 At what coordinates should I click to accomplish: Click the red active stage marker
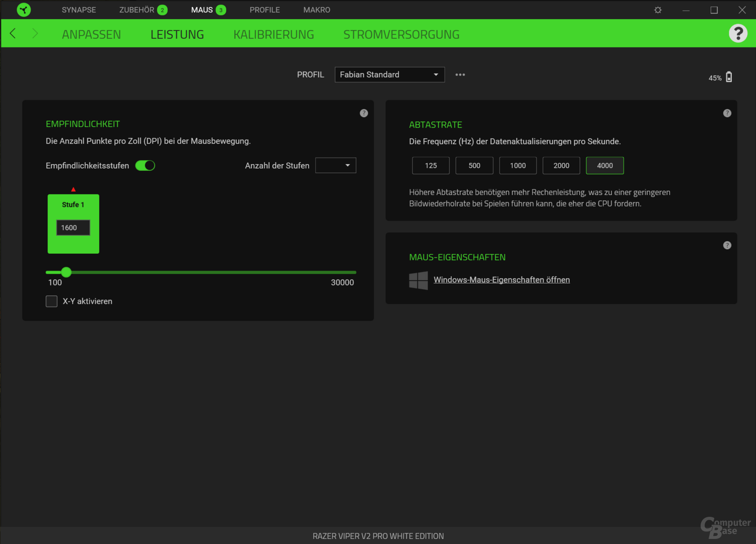(x=74, y=189)
